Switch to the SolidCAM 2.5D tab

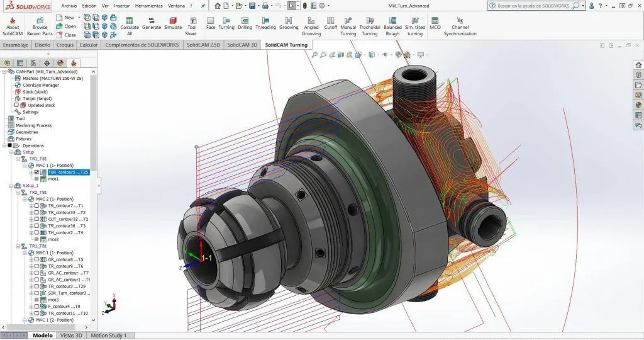pos(203,45)
